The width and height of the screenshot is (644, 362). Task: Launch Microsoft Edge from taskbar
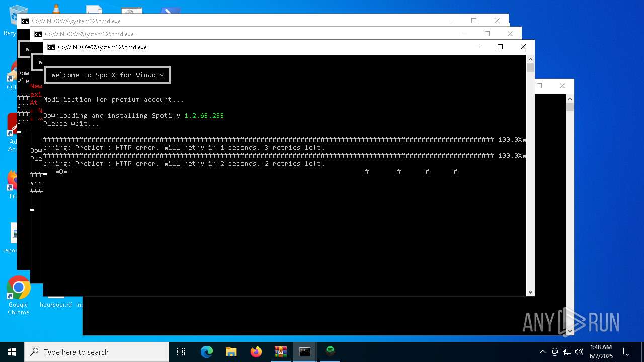pos(207,352)
